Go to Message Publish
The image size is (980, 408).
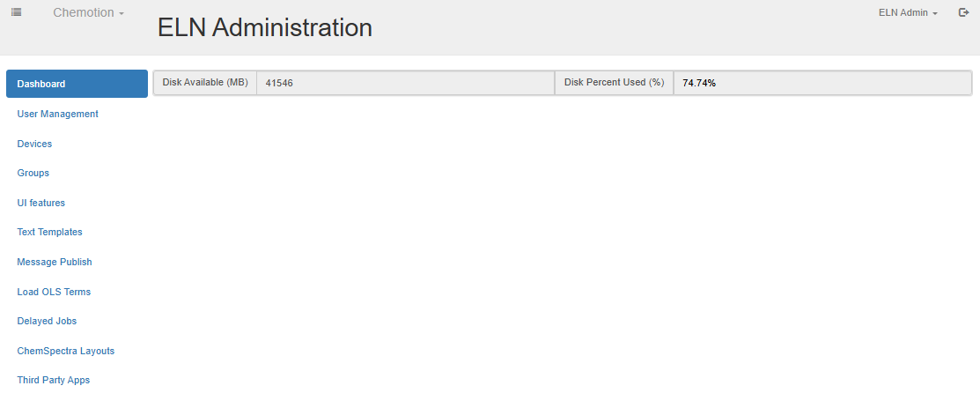(x=55, y=262)
